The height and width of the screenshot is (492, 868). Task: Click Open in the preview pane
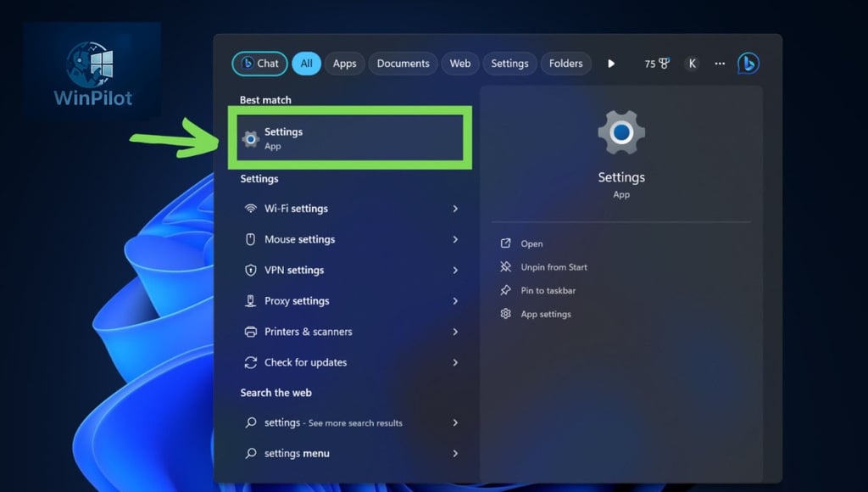click(x=531, y=243)
